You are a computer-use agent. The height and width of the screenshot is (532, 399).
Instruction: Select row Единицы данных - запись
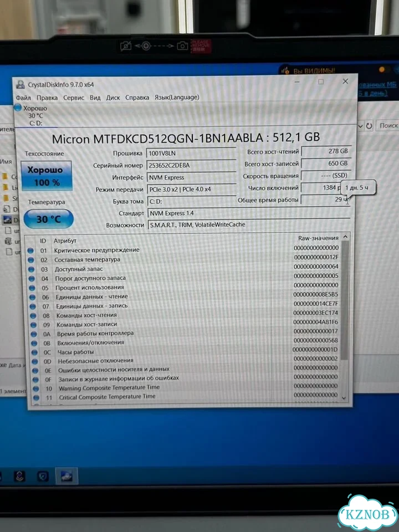(185, 305)
